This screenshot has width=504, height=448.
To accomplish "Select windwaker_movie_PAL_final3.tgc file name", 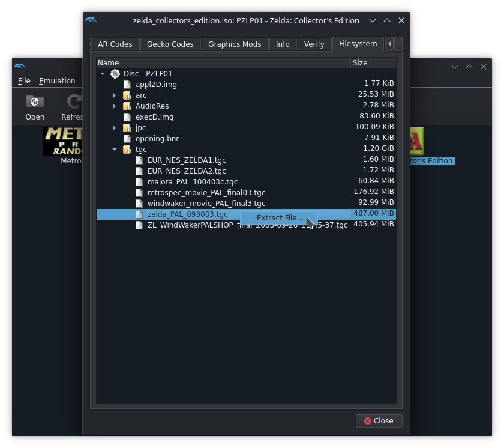I will [206, 203].
